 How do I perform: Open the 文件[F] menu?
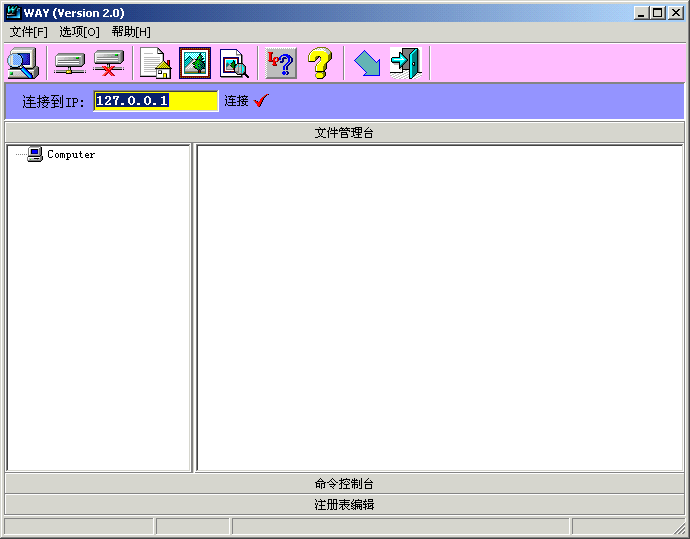[28, 32]
